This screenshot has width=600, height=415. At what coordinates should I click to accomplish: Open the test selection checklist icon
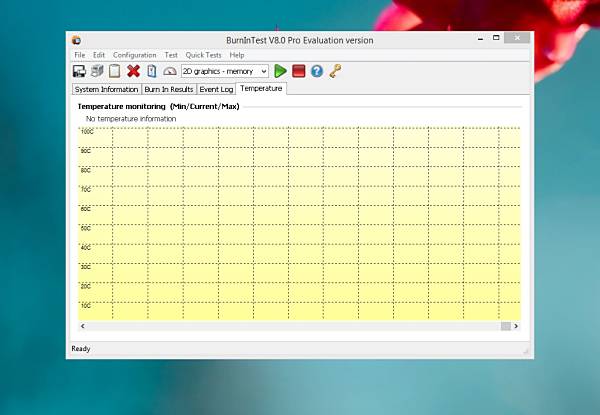[x=152, y=71]
